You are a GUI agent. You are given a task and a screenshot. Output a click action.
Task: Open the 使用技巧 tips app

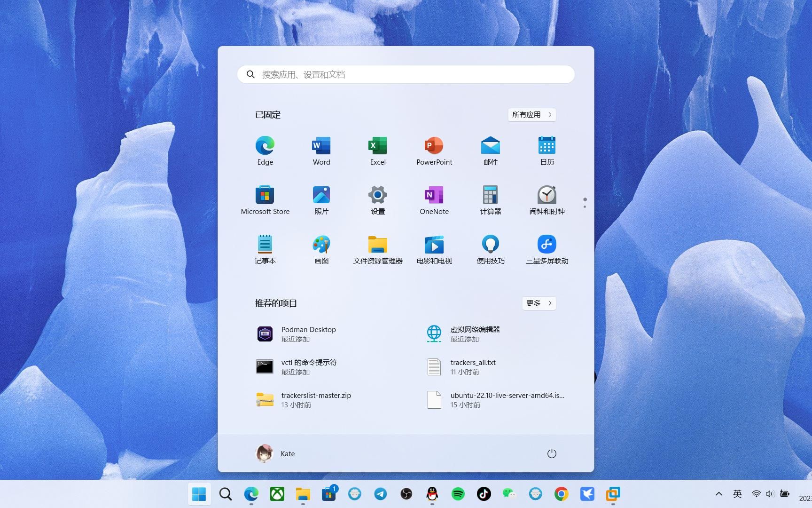491,249
